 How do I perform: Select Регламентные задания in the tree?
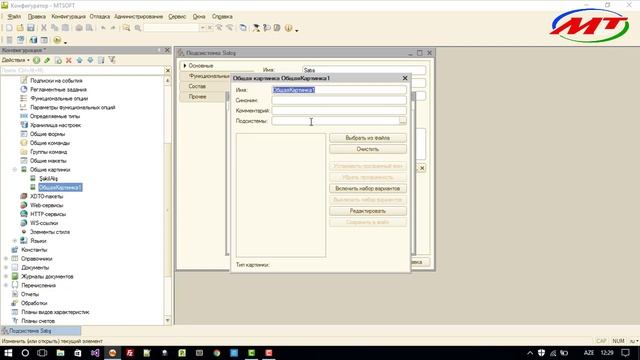click(58, 89)
